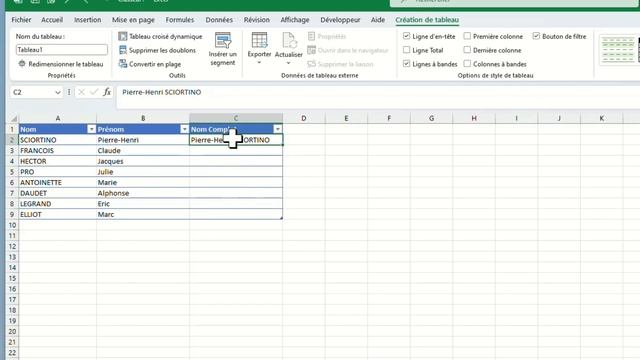Switch to the Mise en page tab
This screenshot has height=360, width=640.
point(133,20)
